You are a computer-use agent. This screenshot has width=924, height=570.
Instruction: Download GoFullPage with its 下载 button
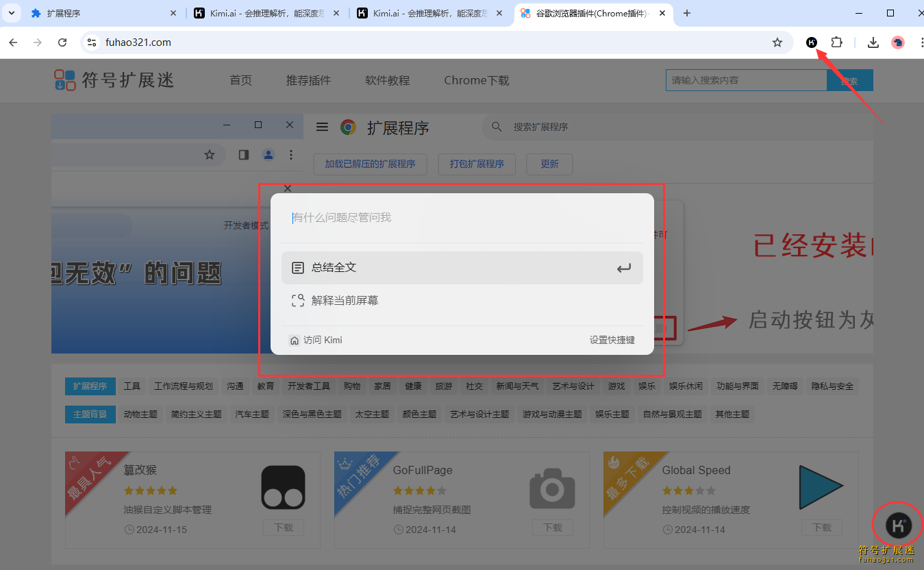coord(553,528)
